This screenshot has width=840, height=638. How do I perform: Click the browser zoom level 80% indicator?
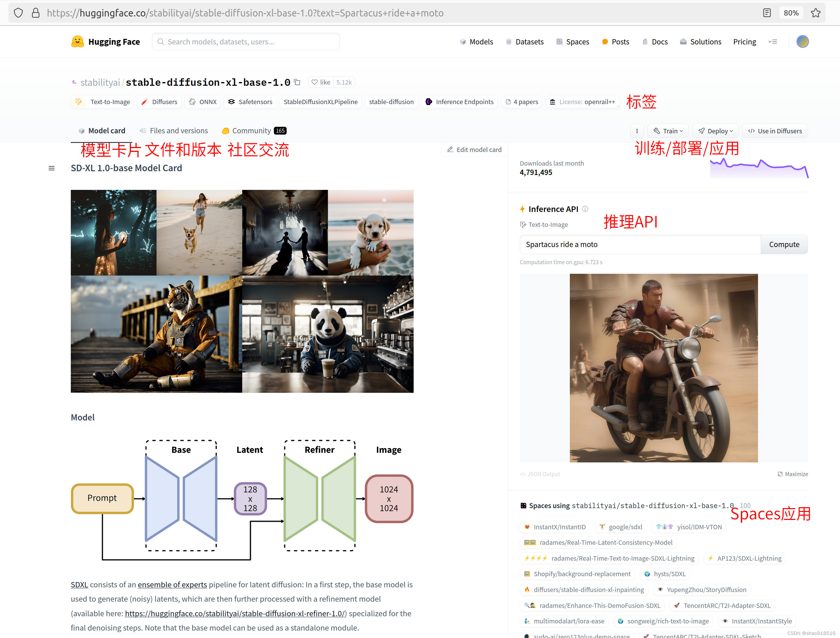(x=791, y=13)
